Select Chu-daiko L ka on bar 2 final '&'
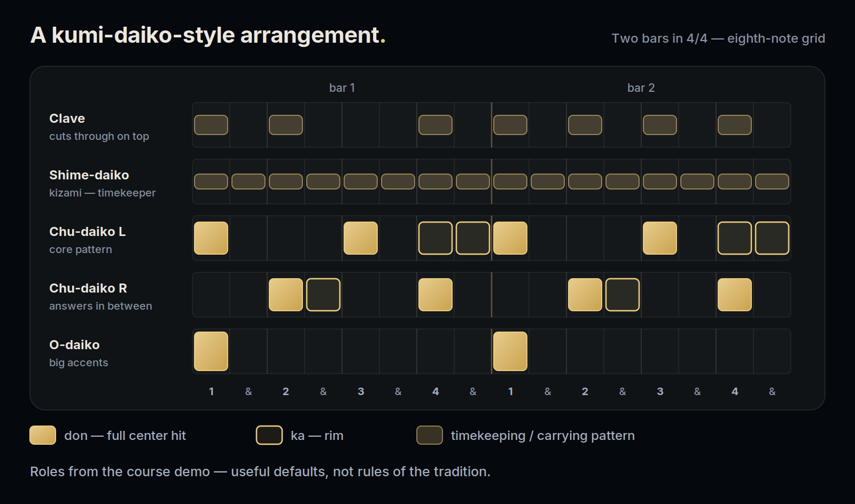Screen dimensions: 855x504 [x=772, y=238]
